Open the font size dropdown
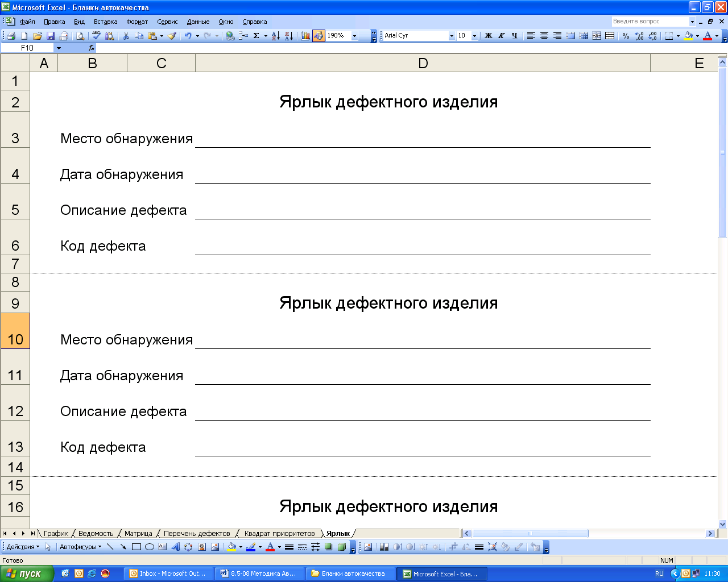Image resolution: width=728 pixels, height=582 pixels. (474, 36)
